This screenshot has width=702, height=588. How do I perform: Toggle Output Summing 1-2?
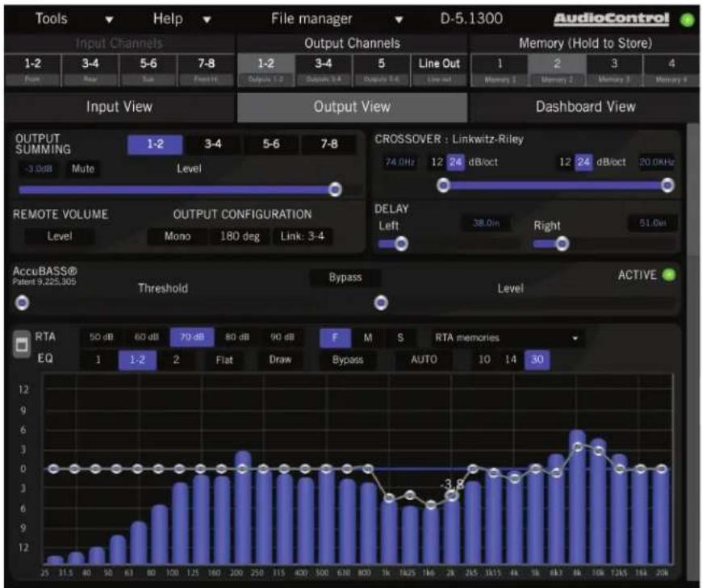[x=155, y=144]
